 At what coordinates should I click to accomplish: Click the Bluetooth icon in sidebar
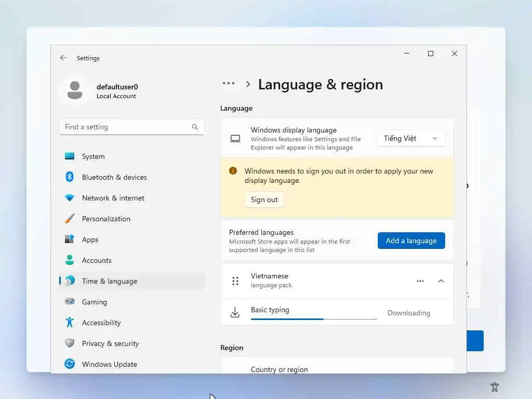pyautogui.click(x=70, y=177)
